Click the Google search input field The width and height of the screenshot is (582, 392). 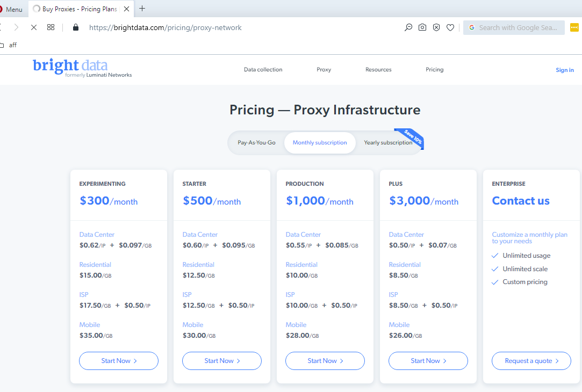[x=517, y=27]
